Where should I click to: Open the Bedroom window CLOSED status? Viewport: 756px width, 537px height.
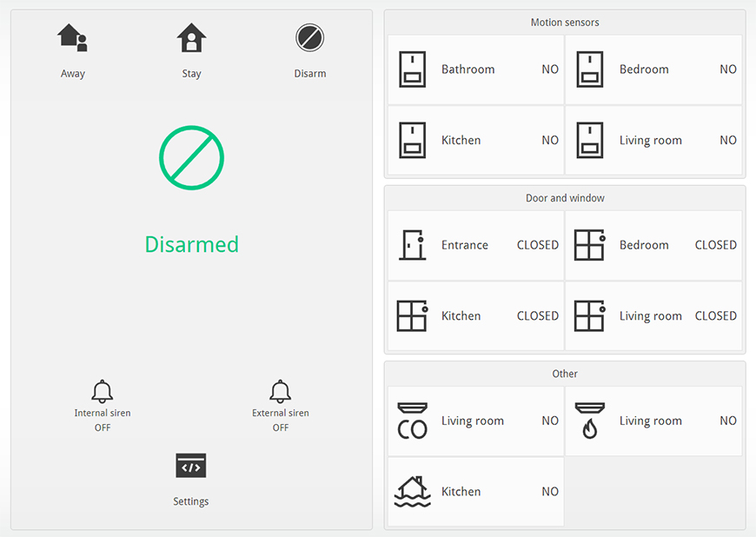pyautogui.click(x=715, y=245)
